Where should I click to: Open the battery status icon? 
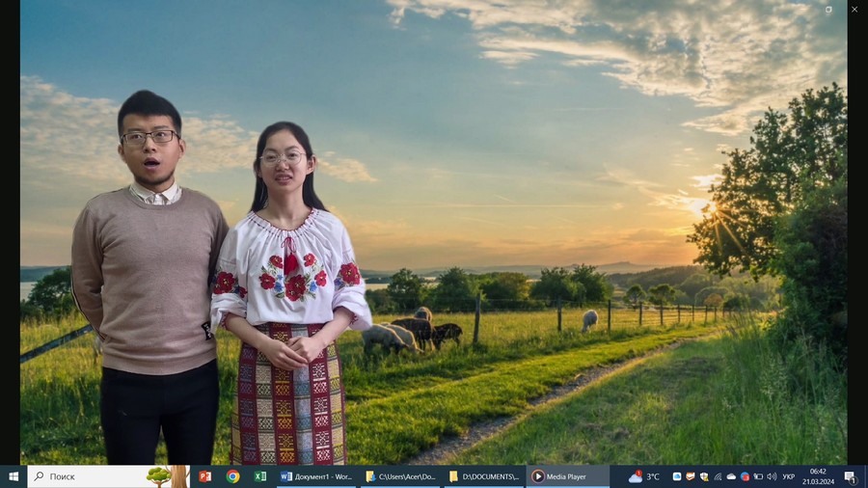pyautogui.click(x=758, y=476)
